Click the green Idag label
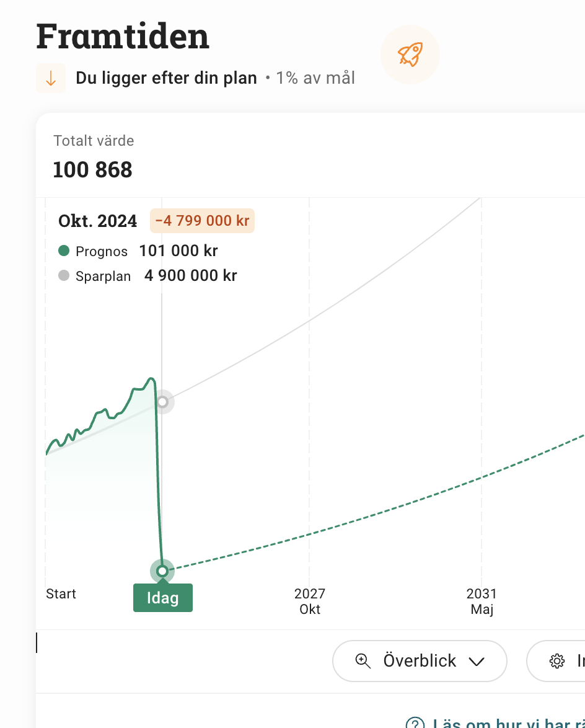 point(162,598)
